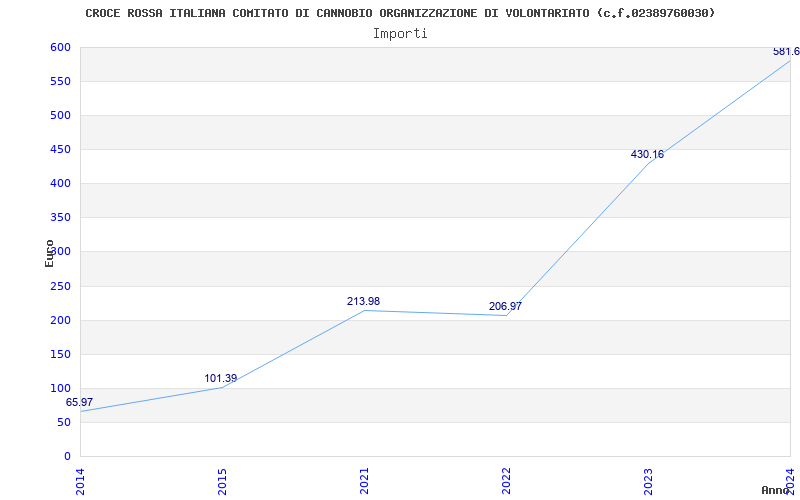Click y-axis value 100

click(60, 388)
